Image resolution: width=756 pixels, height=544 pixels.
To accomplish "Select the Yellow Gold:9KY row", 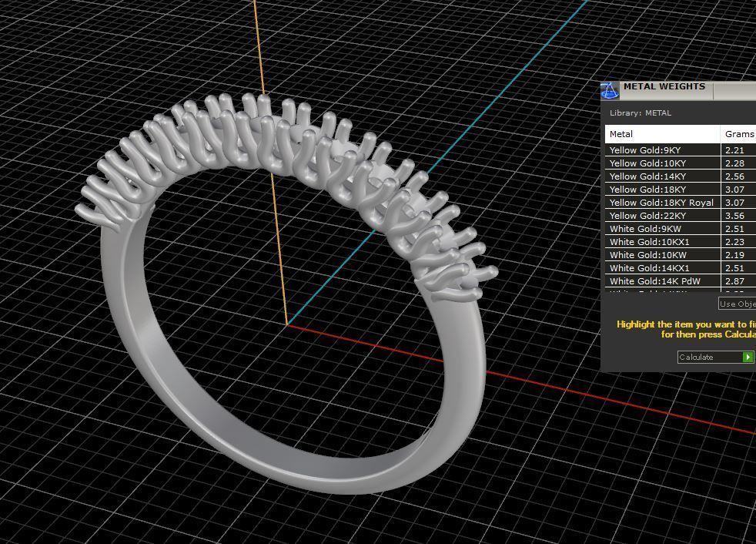I will coord(681,150).
